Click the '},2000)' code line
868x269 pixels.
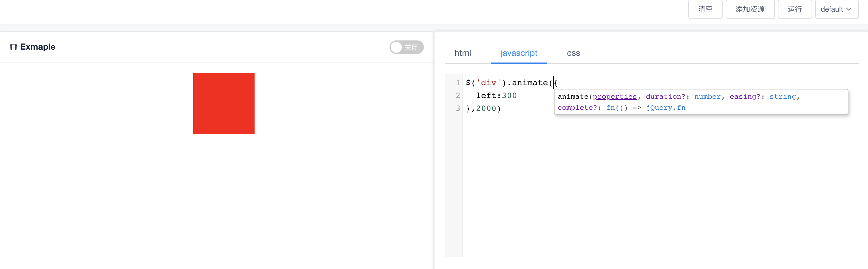[x=483, y=108]
